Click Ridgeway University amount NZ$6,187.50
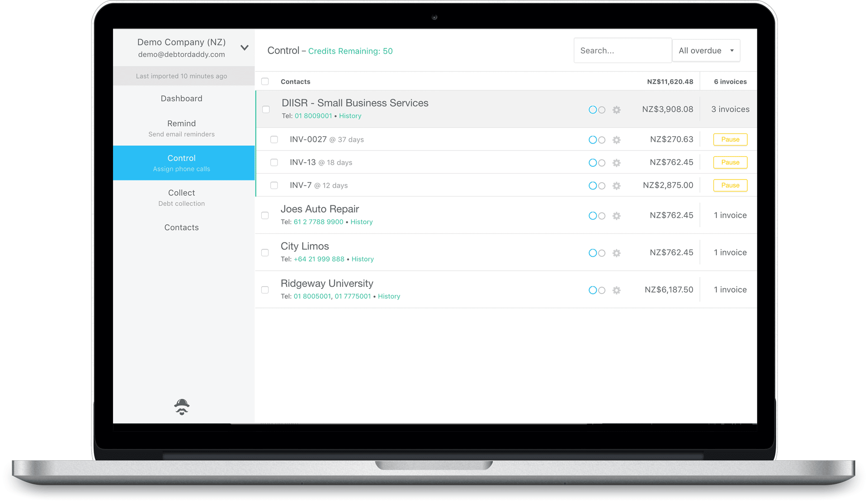 pos(669,290)
